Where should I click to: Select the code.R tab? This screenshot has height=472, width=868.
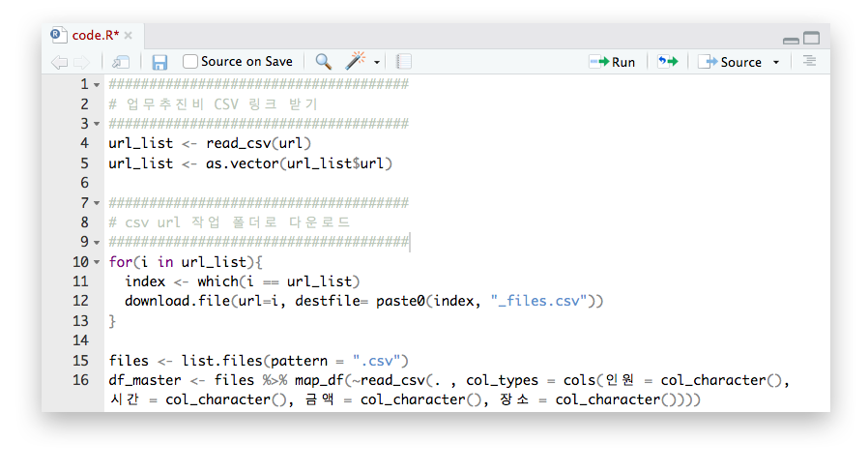pyautogui.click(x=96, y=36)
